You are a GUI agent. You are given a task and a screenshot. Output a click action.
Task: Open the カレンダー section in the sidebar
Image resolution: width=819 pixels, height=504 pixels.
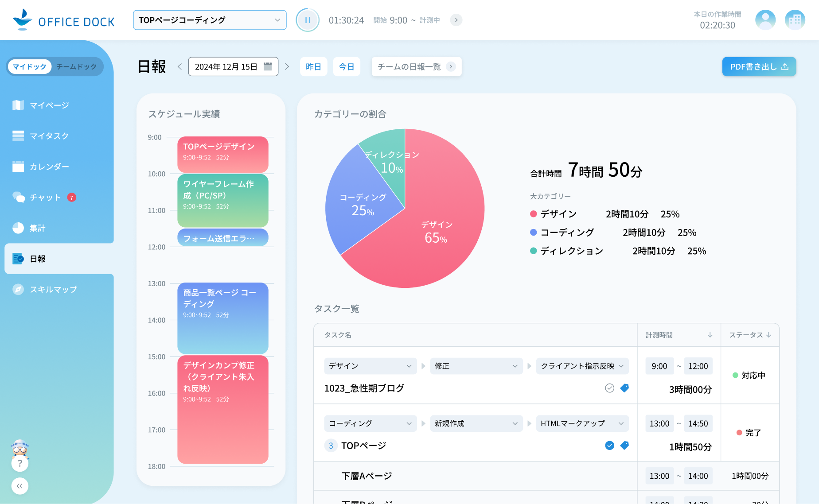tap(49, 167)
